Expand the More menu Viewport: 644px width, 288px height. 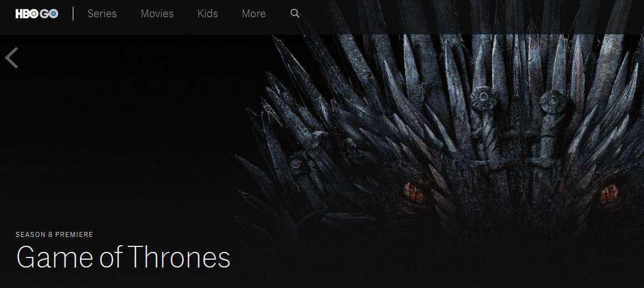tap(254, 13)
